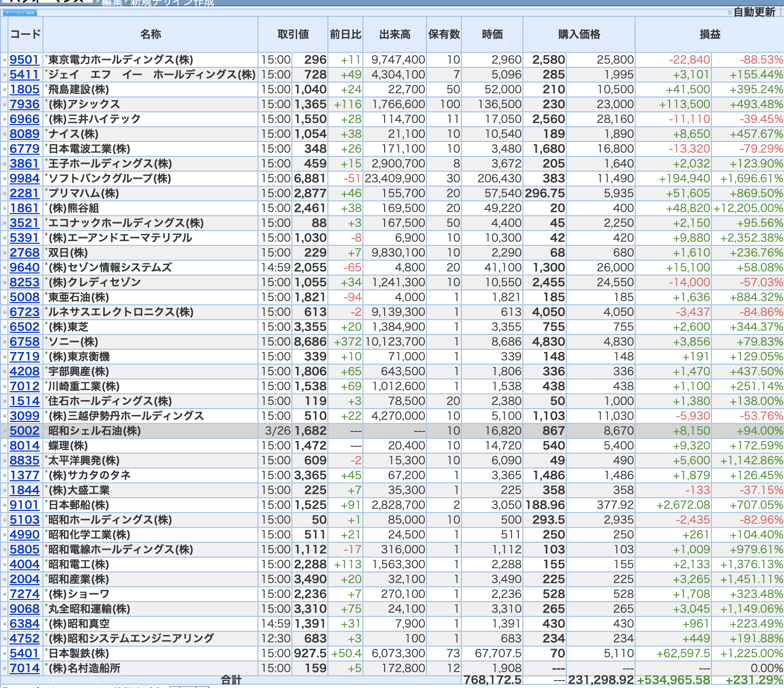Open the 5002 昭和シェル石油 code link

pos(24,431)
